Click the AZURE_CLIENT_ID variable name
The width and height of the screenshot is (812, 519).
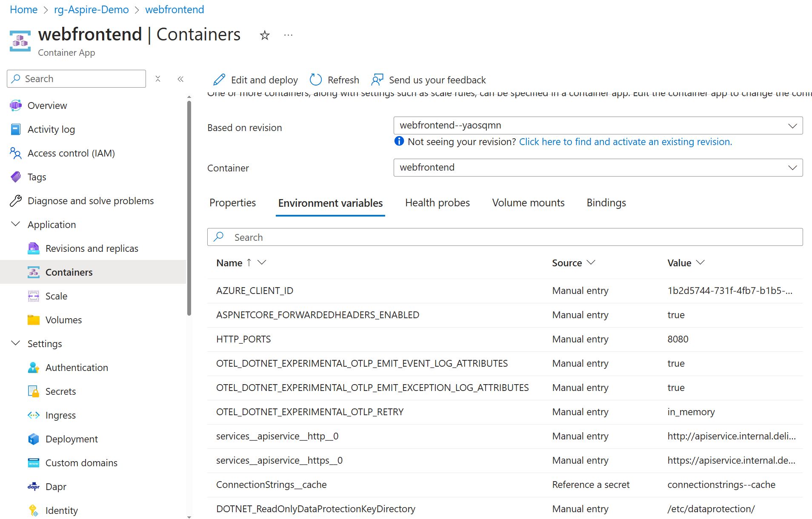tap(254, 291)
